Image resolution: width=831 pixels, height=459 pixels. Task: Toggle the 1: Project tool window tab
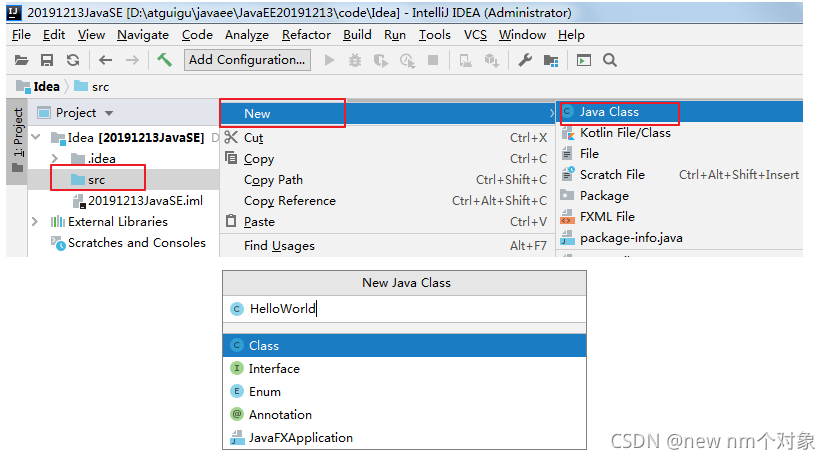[17, 140]
